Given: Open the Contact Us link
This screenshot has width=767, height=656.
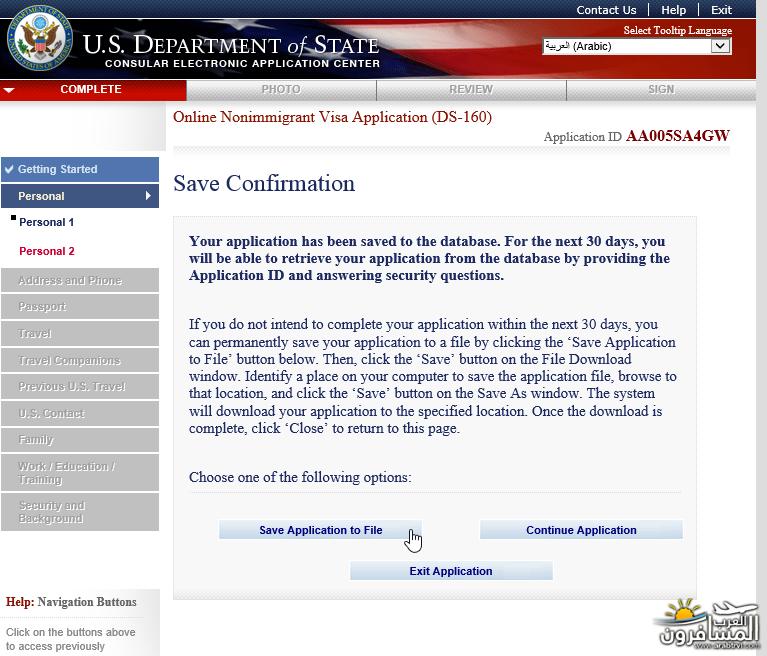Looking at the screenshot, I should click(x=606, y=10).
